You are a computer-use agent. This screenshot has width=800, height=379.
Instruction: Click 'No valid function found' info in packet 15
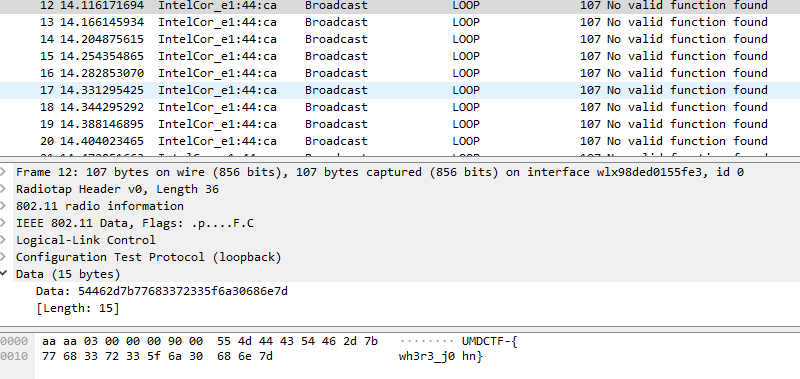click(x=687, y=56)
